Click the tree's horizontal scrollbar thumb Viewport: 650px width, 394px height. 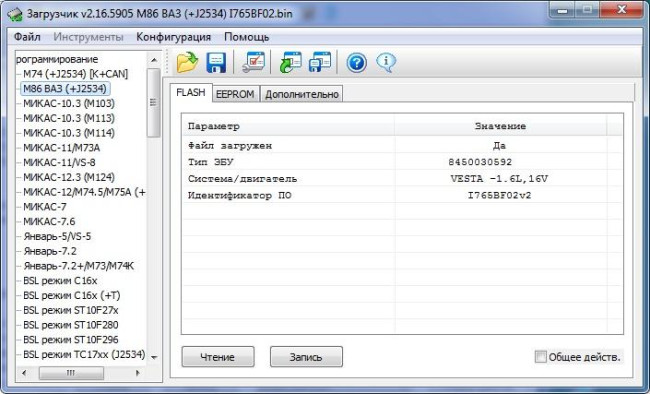[x=71, y=373]
